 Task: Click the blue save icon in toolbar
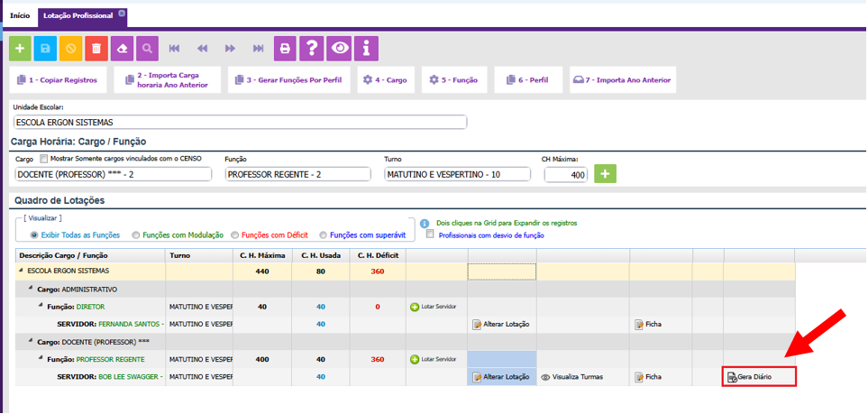[x=46, y=48]
